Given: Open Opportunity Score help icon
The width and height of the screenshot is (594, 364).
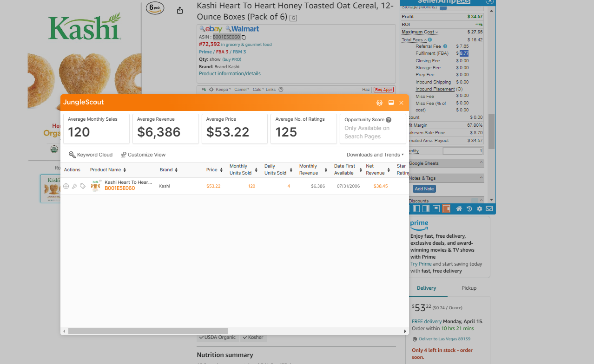Looking at the screenshot, I should 389,120.
